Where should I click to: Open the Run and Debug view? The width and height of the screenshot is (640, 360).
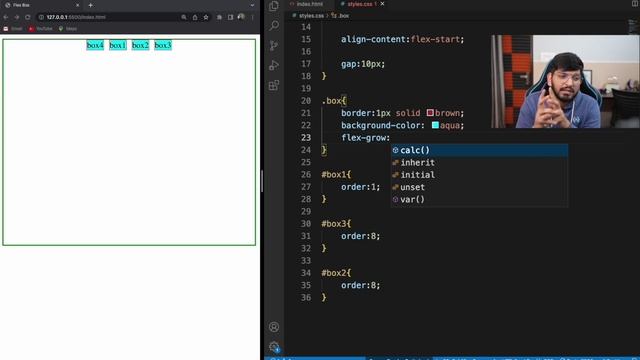[x=274, y=65]
